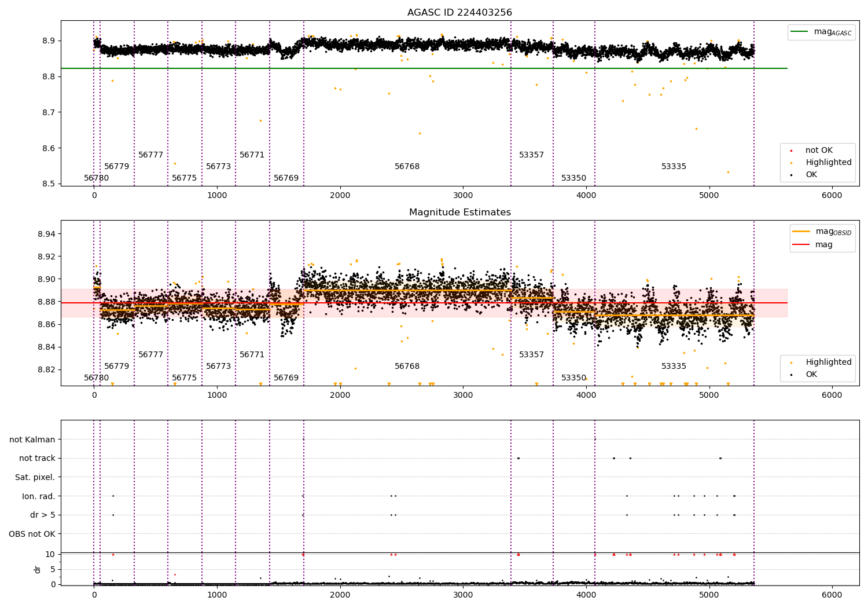The image size is (868, 608).
Task: Click the "not Kalman" row label
Action: point(32,440)
